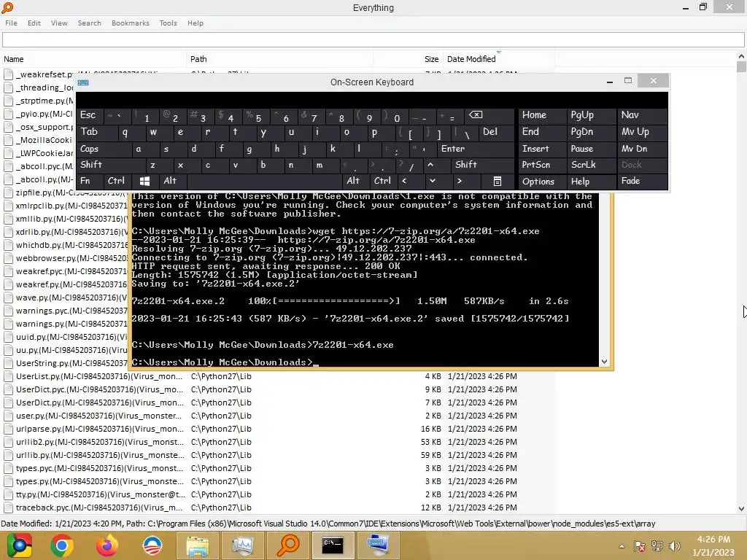Viewport: 747px width, 560px height.
Task: Open Firefox from the taskbar
Action: 107,545
